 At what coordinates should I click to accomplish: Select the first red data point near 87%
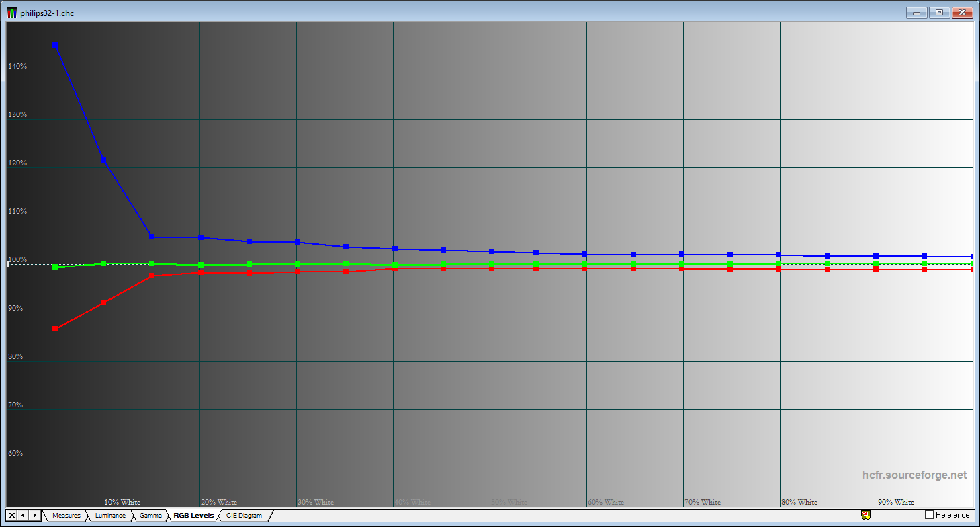55,329
